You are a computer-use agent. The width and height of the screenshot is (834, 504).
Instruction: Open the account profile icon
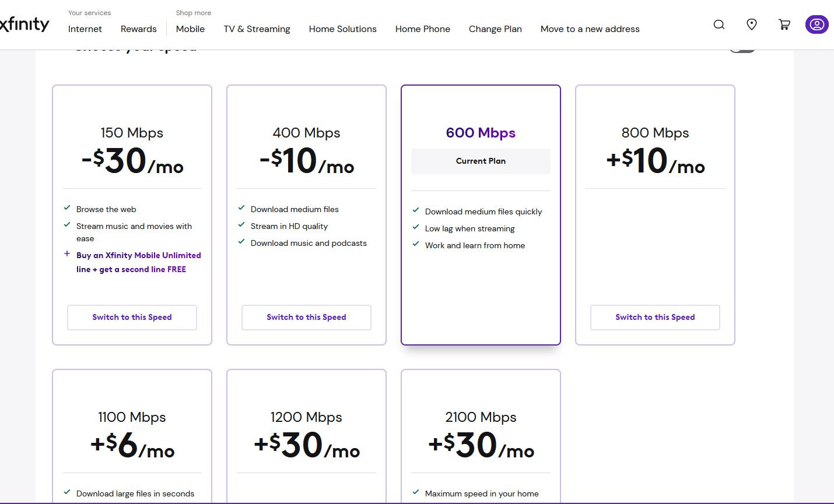[x=817, y=24]
